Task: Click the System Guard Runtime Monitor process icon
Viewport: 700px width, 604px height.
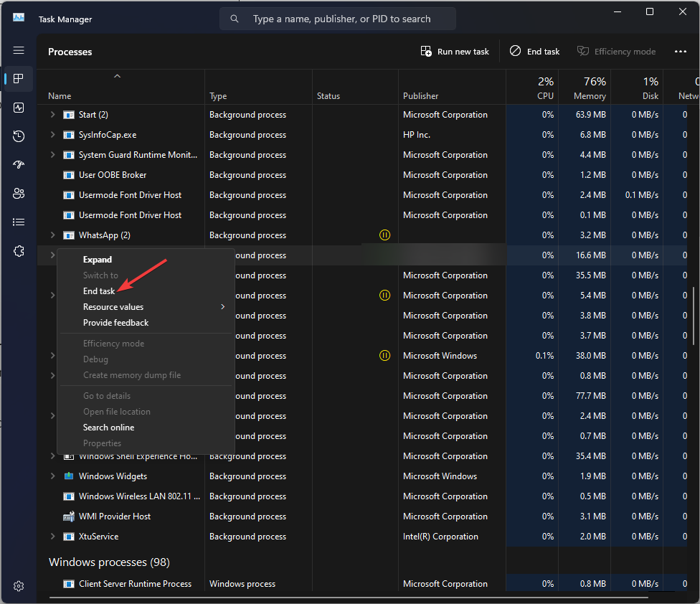Action: pos(69,155)
